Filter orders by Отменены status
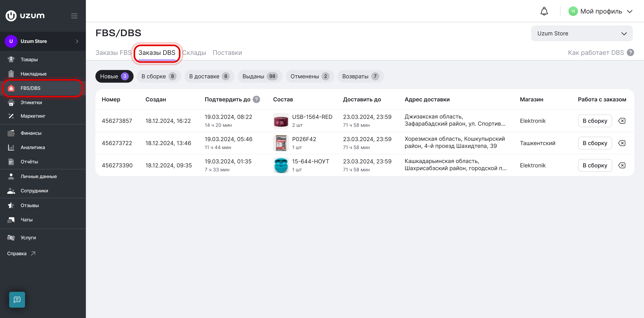Viewport: 644px width, 318px height. (310, 76)
